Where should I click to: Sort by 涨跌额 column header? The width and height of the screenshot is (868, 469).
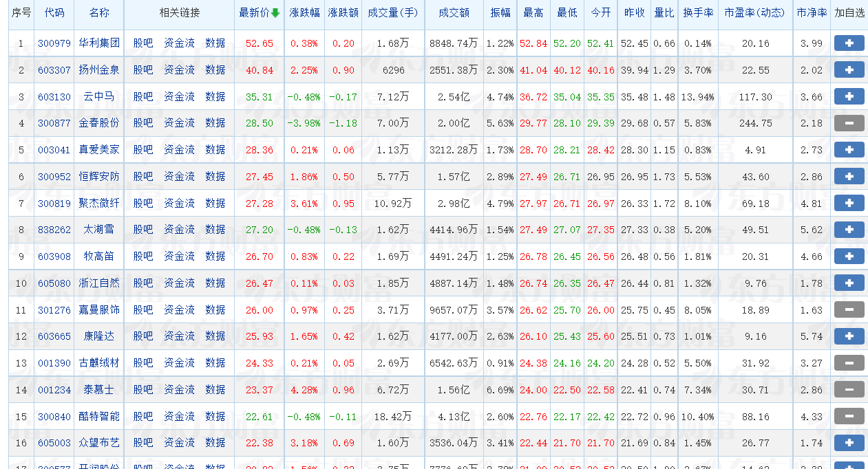(x=342, y=13)
